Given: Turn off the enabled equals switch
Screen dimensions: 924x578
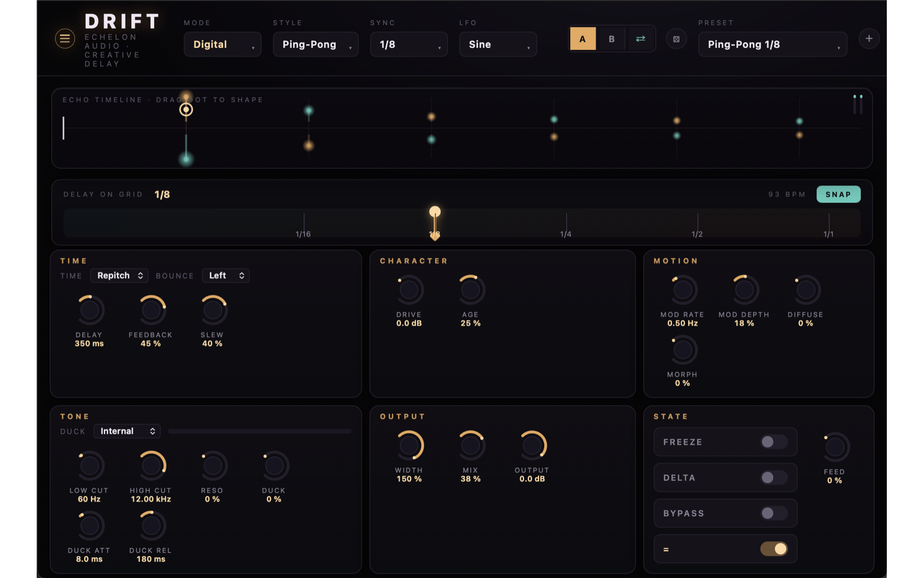Looking at the screenshot, I should coord(773,549).
